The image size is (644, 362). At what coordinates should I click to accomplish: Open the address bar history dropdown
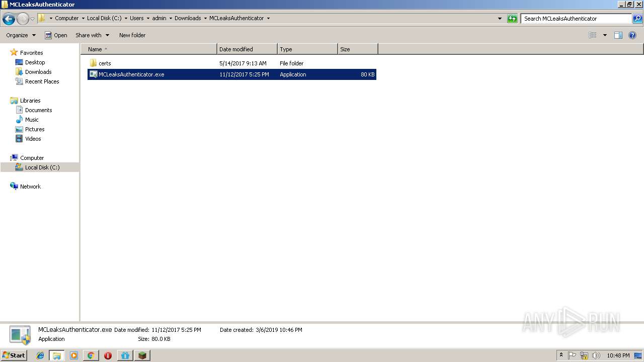tap(500, 19)
